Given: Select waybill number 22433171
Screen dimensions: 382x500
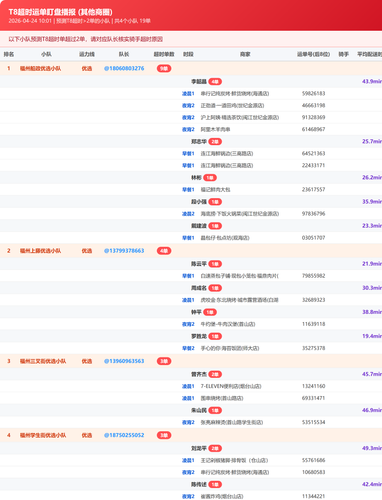Looking at the screenshot, I should [313, 166].
